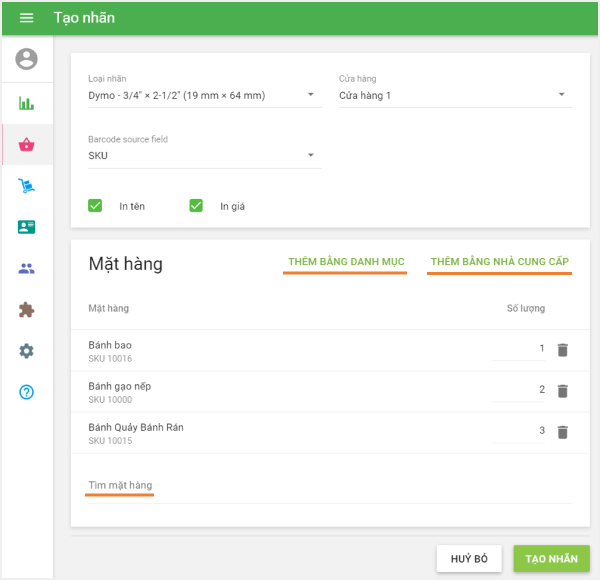Open the inventory hand truck icon
Screen dimensions: 600x580
(27, 186)
